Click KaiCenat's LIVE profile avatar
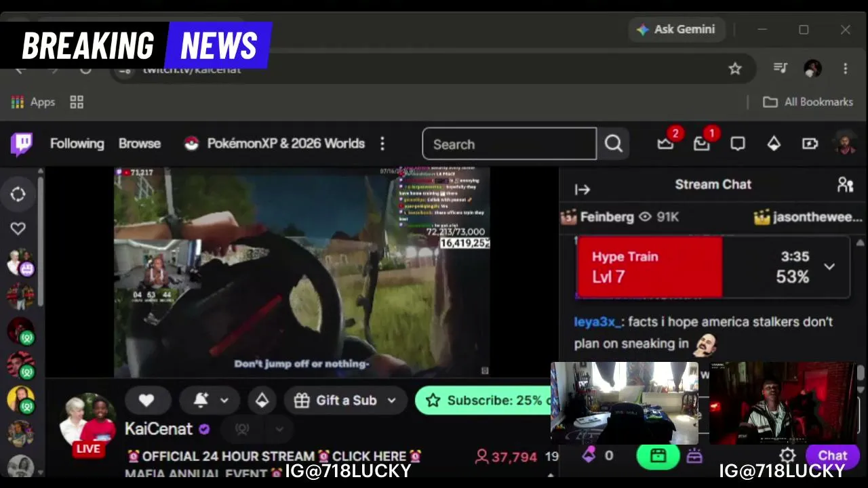 pyautogui.click(x=88, y=423)
